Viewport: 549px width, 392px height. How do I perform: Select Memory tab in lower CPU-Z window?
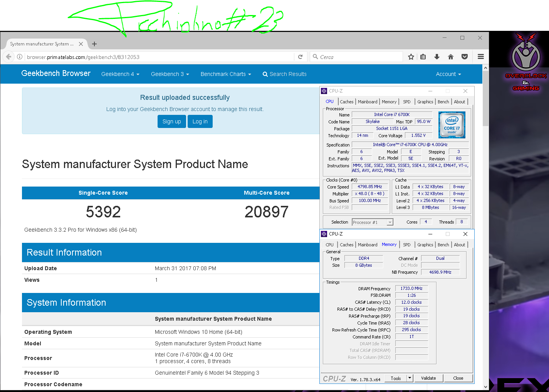point(389,244)
